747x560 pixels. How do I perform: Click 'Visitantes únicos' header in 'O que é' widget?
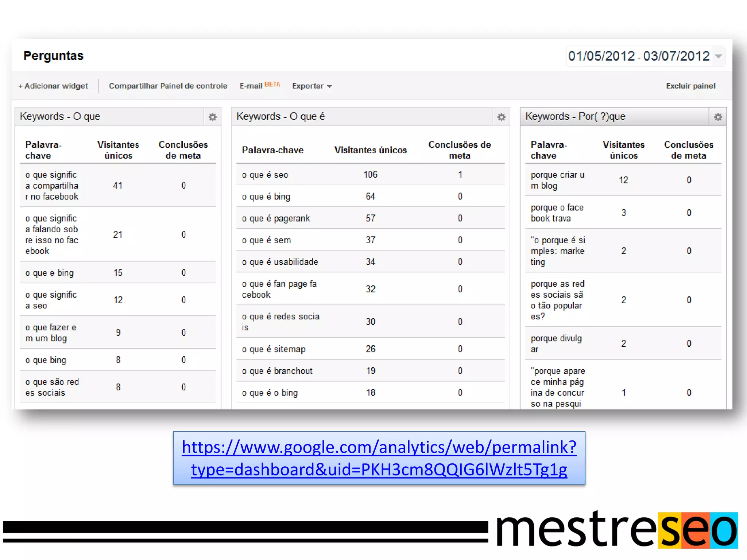[370, 150]
